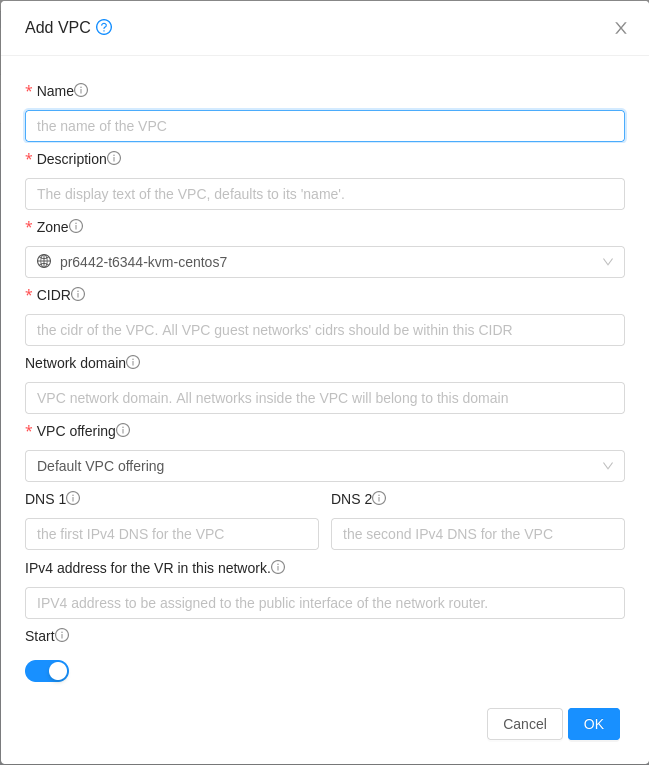The height and width of the screenshot is (765, 649).
Task: Expand the VPC offering dropdown
Action: coord(325,466)
